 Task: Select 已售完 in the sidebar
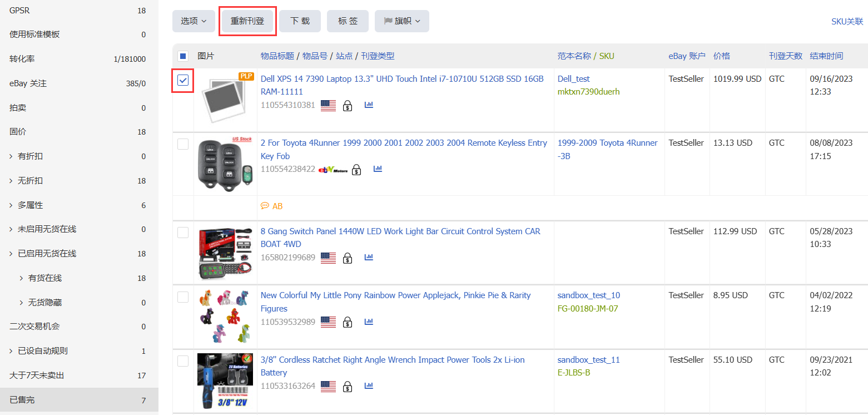pyautogui.click(x=22, y=399)
